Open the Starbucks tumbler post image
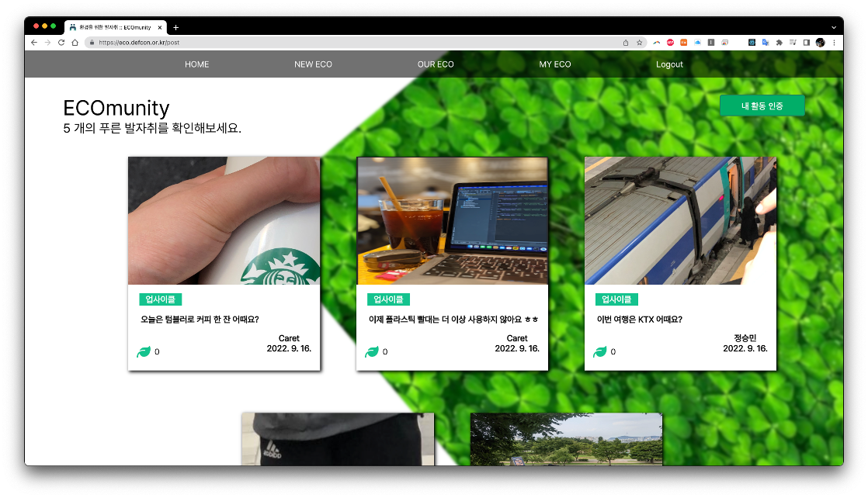 (224, 221)
